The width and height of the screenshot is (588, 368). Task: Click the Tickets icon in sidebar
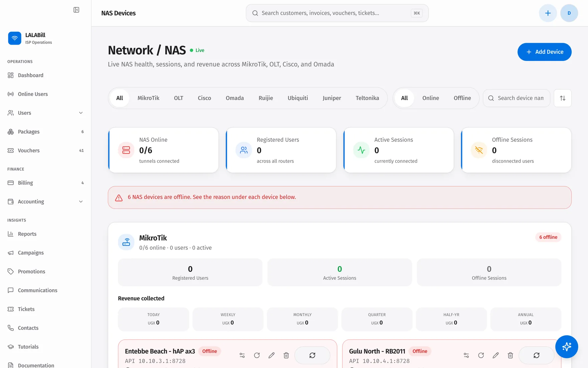click(11, 309)
